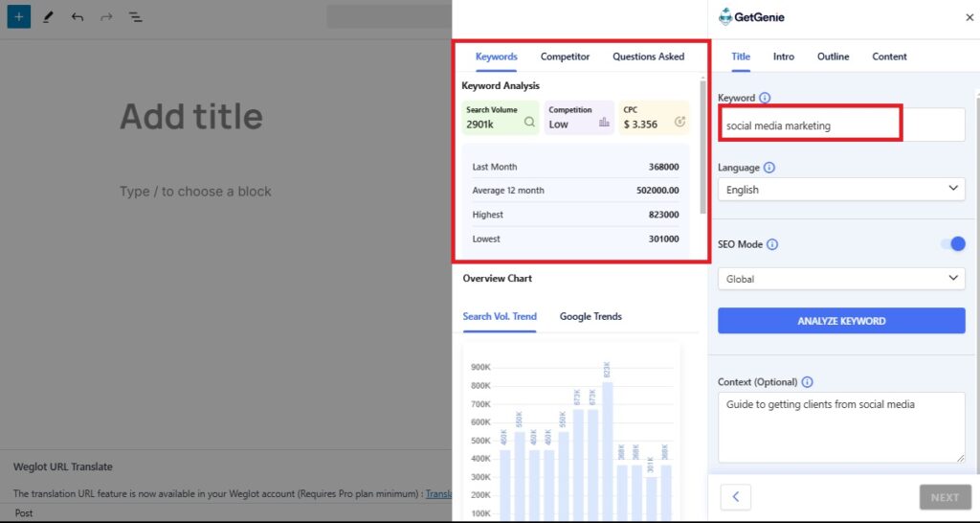This screenshot has width=980, height=523.
Task: Click the Keyword input field
Action: click(841, 125)
